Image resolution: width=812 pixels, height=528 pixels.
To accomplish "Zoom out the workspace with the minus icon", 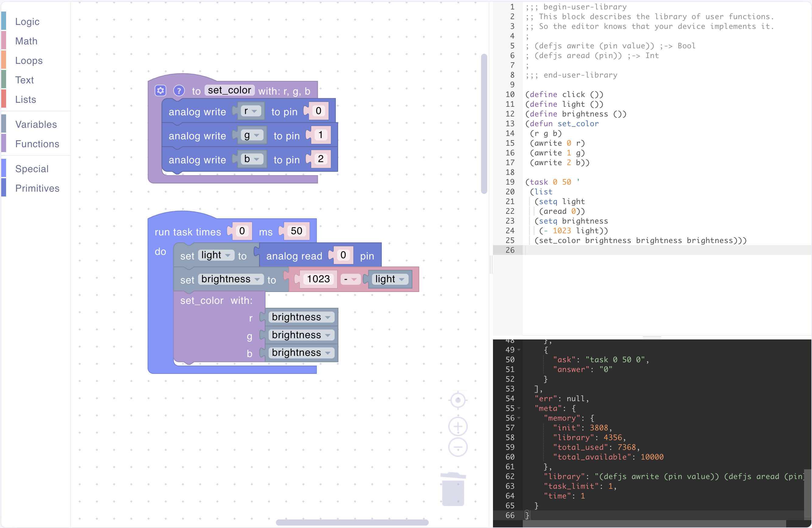I will click(x=458, y=447).
